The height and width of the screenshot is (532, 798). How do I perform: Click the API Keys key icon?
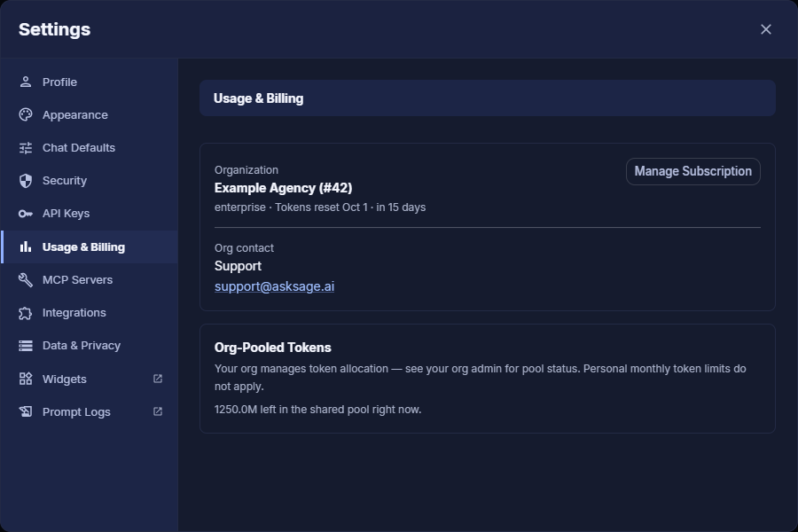[26, 214]
